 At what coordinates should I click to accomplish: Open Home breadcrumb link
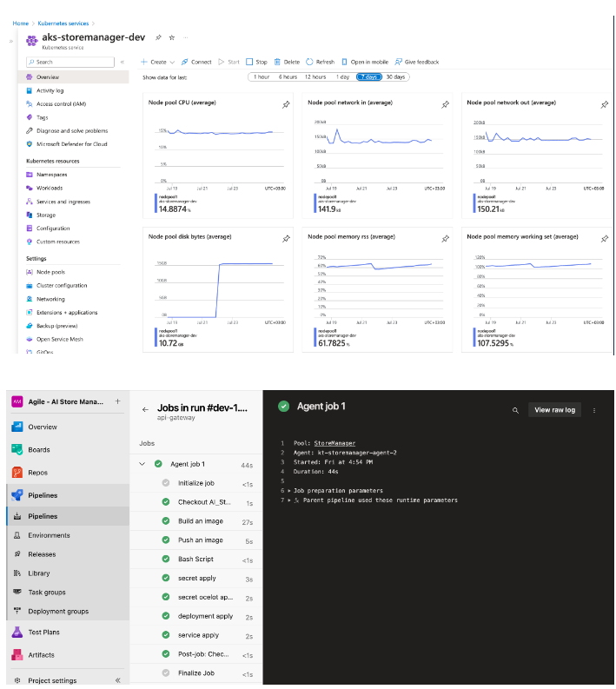coord(21,23)
